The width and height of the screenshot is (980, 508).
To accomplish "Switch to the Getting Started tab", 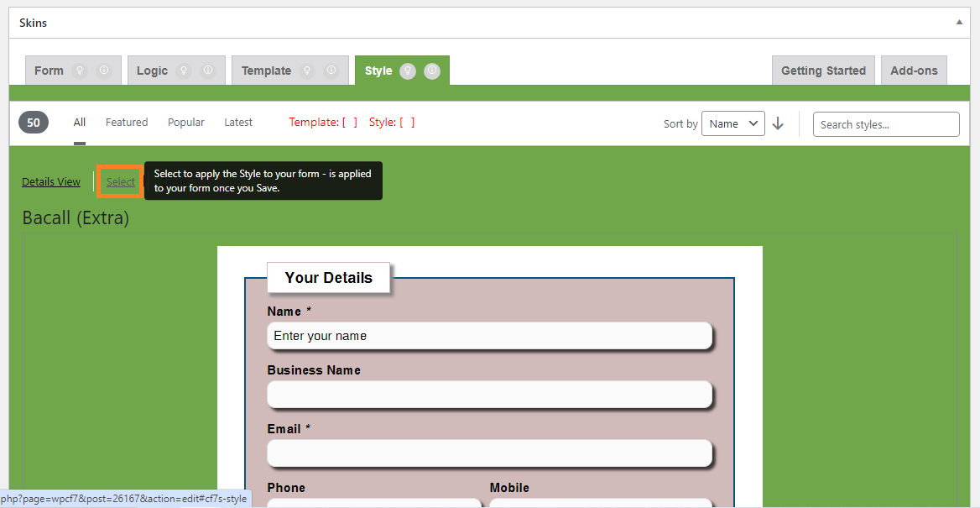I will [x=823, y=71].
